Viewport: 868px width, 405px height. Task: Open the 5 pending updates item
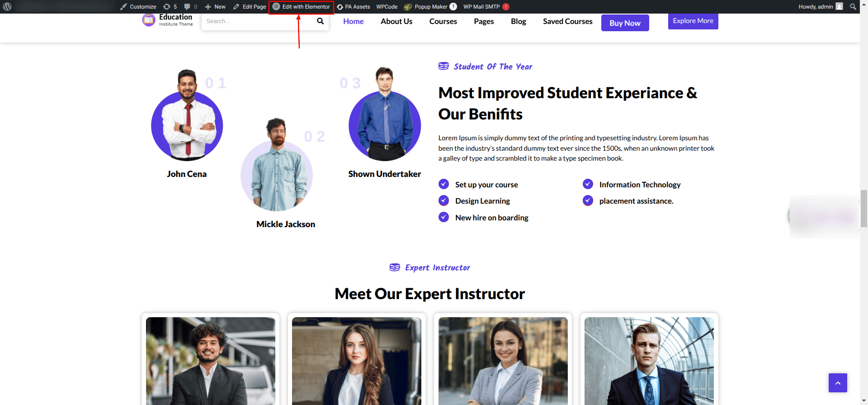point(170,7)
